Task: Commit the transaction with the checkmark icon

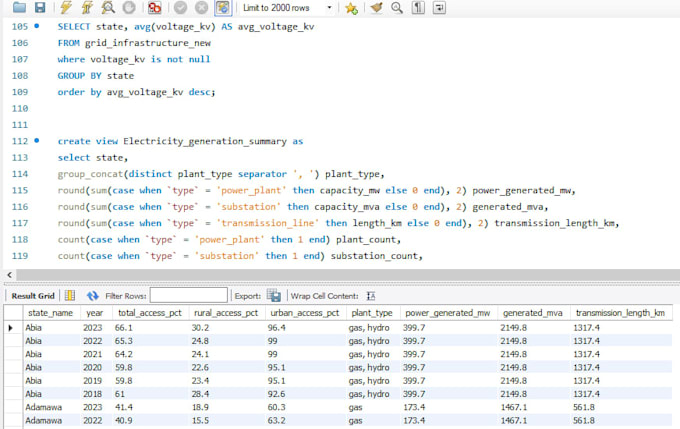Action: 180,7
